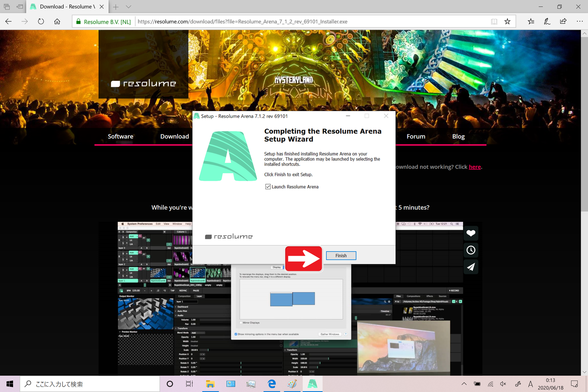The width and height of the screenshot is (588, 392).
Task: Open browser settings and more menu
Action: [x=579, y=21]
